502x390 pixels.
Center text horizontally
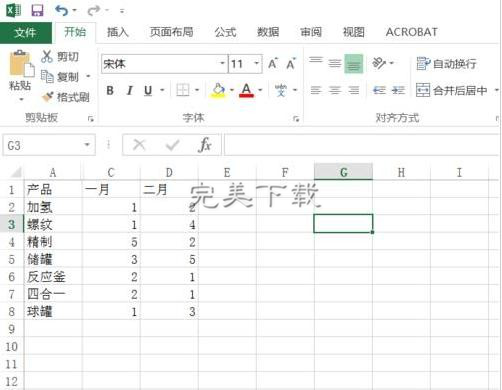click(x=335, y=90)
